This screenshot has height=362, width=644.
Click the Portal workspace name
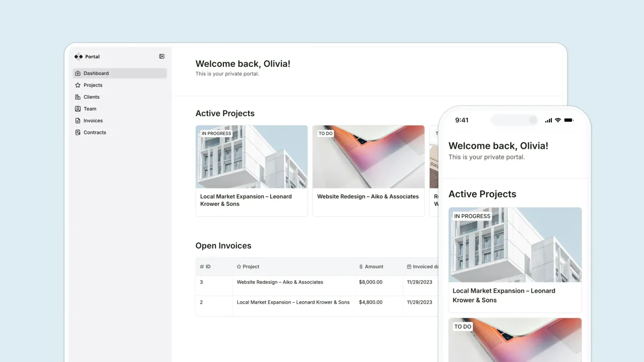click(x=93, y=57)
